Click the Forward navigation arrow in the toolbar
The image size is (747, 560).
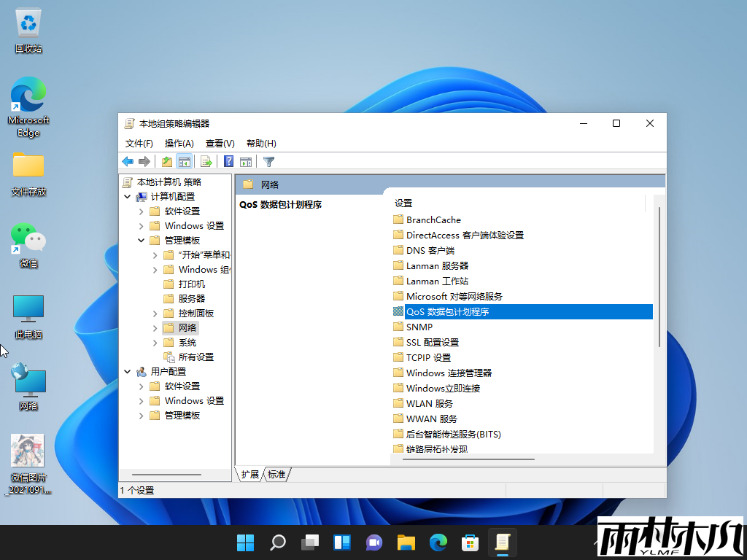point(144,161)
